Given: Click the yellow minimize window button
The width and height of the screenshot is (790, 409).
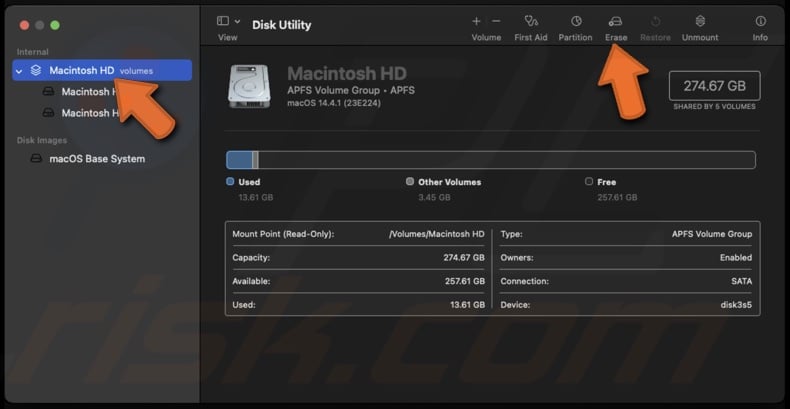Looking at the screenshot, I should pos(40,25).
